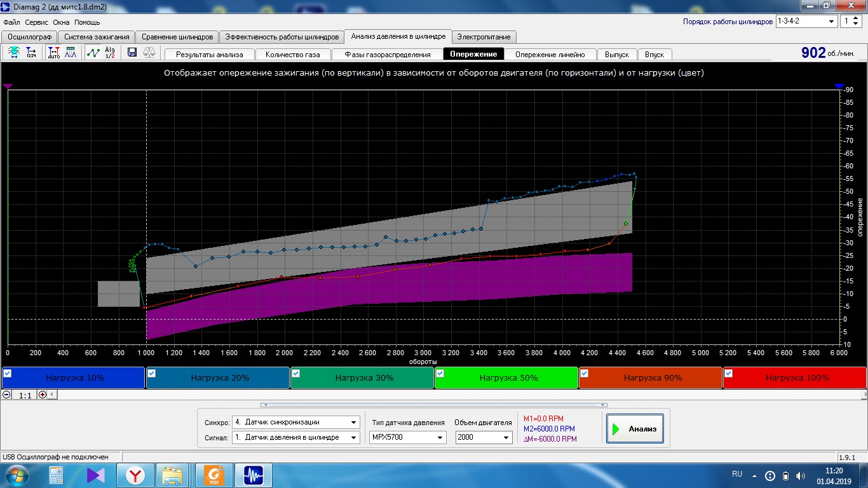Viewport: 868px width, 488px height.
Task: Click the Alg 1/2 algorithm icon
Action: (x=110, y=53)
